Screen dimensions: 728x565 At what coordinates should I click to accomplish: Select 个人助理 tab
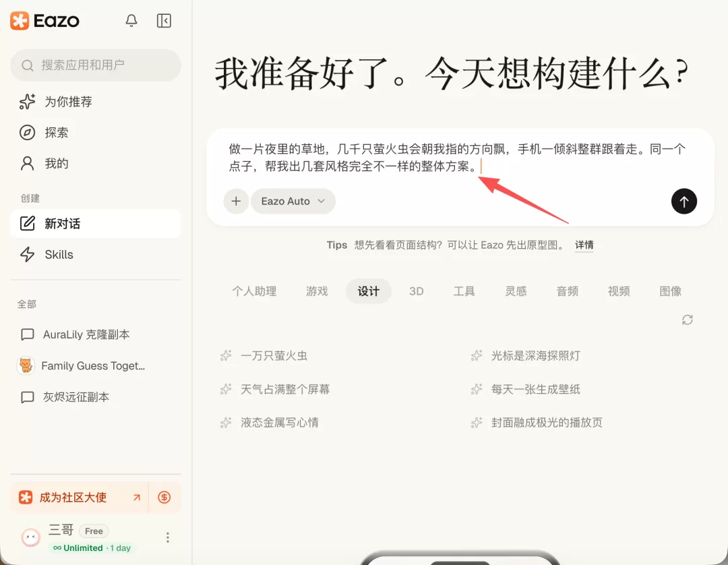(x=254, y=291)
